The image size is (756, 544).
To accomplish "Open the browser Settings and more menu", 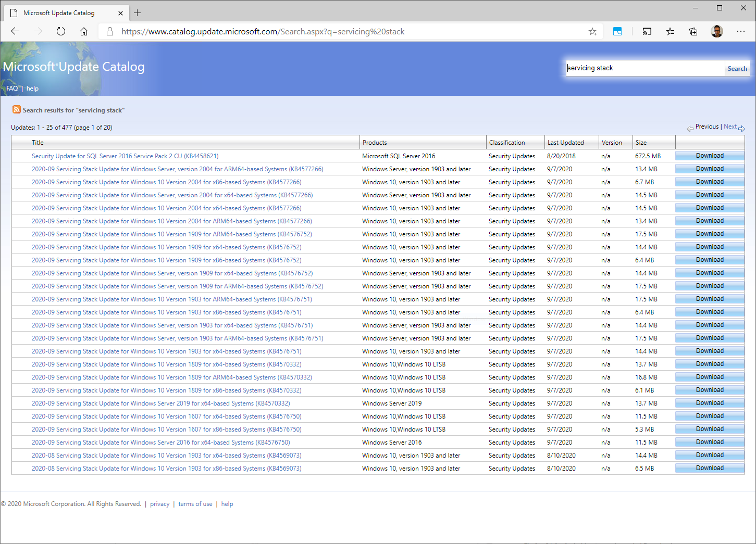I will click(x=741, y=31).
